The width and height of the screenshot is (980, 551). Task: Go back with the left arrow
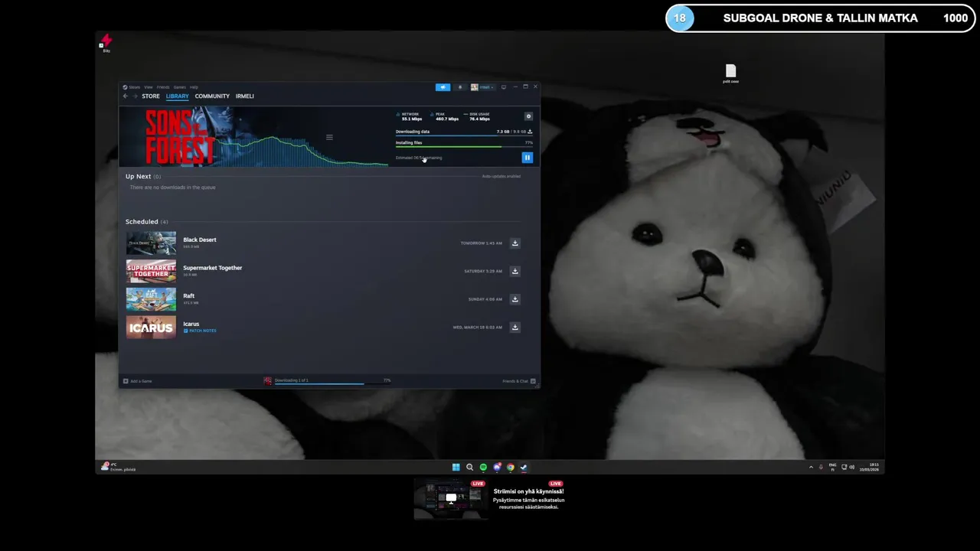tap(126, 96)
